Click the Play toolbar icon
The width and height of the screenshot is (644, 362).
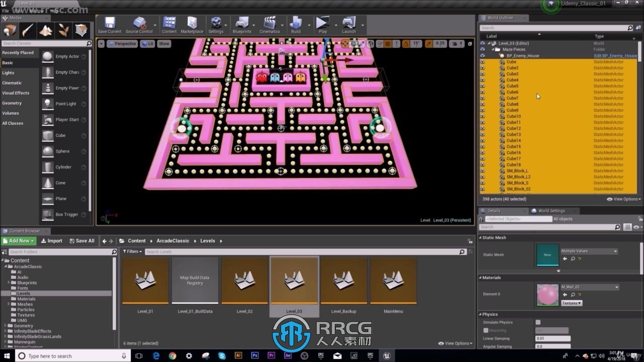tap(323, 25)
